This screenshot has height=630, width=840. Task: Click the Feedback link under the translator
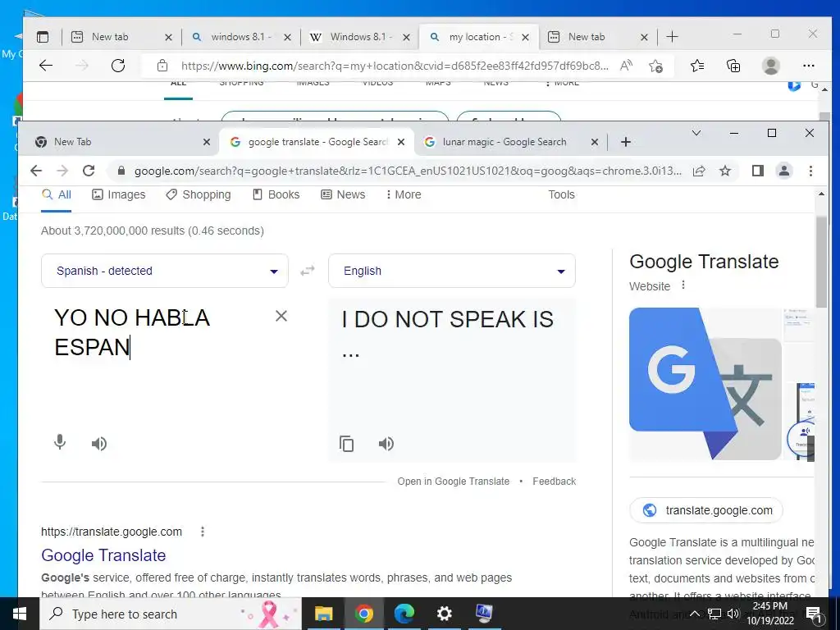click(x=554, y=481)
